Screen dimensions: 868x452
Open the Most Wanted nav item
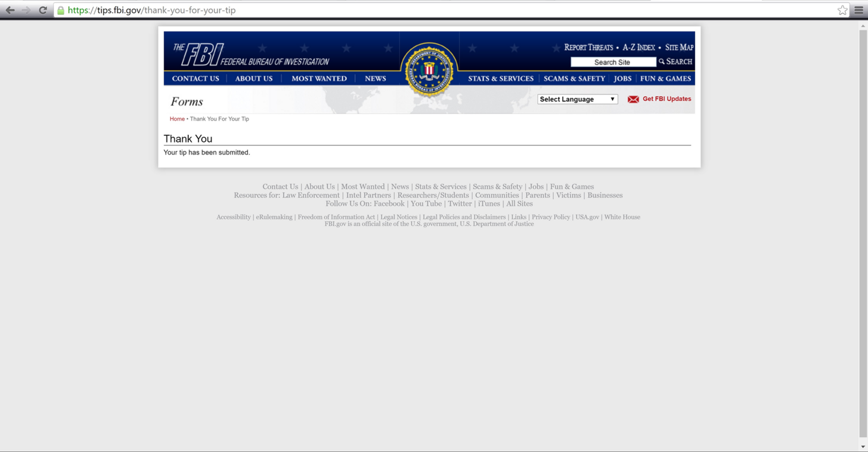coord(319,78)
